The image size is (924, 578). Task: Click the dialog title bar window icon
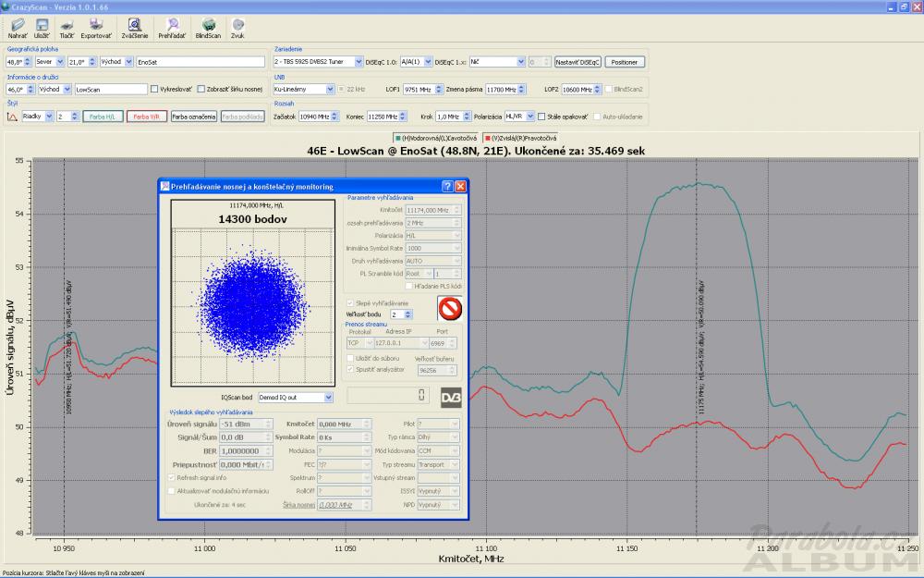[165, 187]
